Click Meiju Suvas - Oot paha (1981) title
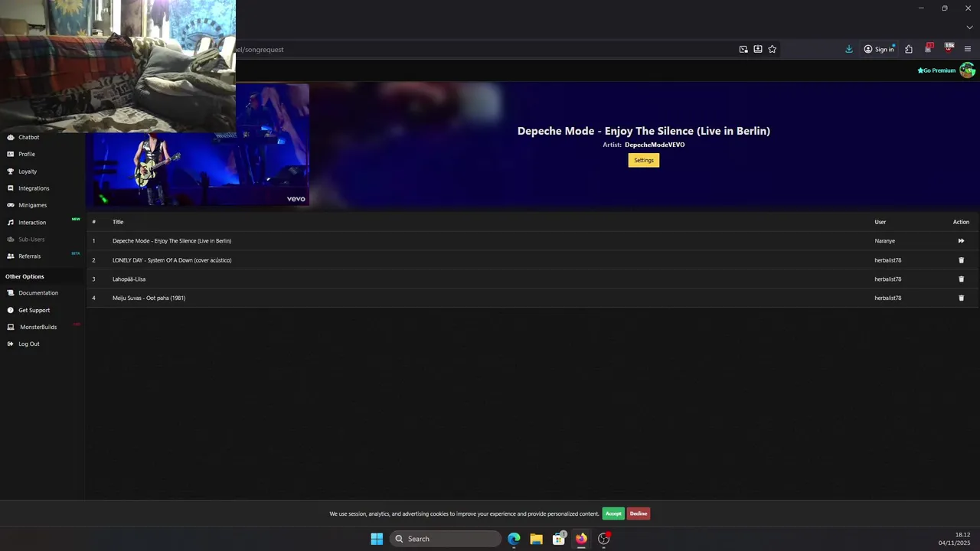The height and width of the screenshot is (551, 980). click(x=149, y=298)
